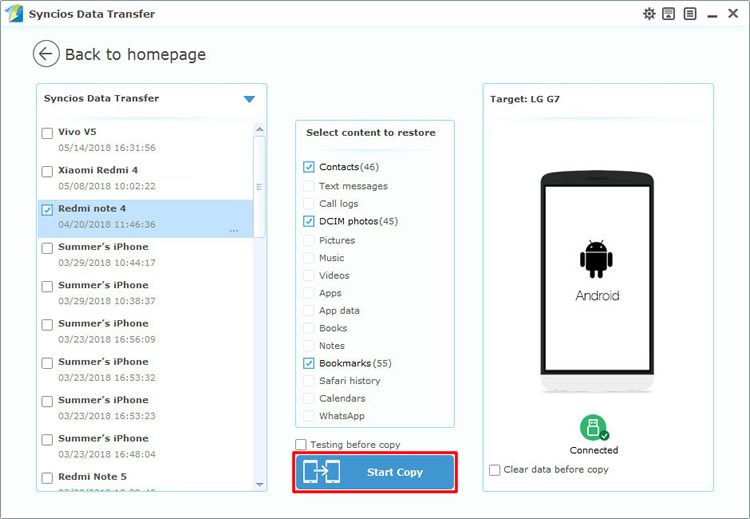Enable the Apps checkbox
The height and width of the screenshot is (519, 750).
coord(309,293)
